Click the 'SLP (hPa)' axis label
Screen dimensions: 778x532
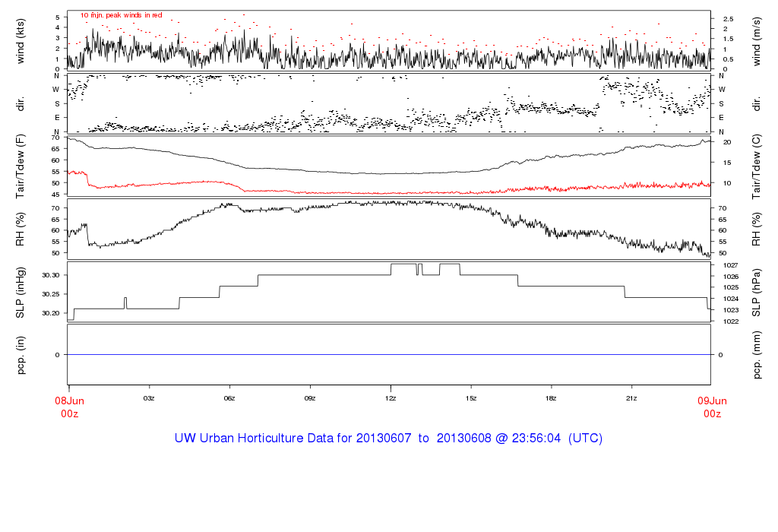pos(756,293)
